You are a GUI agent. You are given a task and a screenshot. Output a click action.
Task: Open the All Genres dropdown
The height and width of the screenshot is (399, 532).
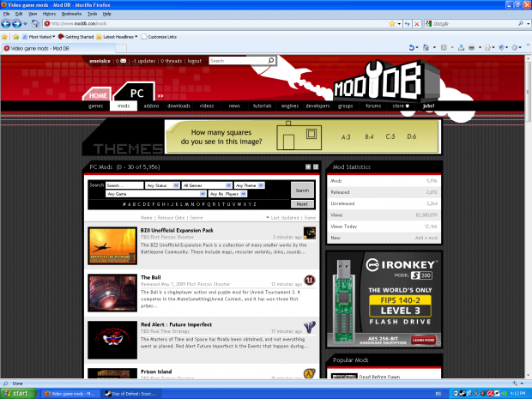(x=207, y=185)
